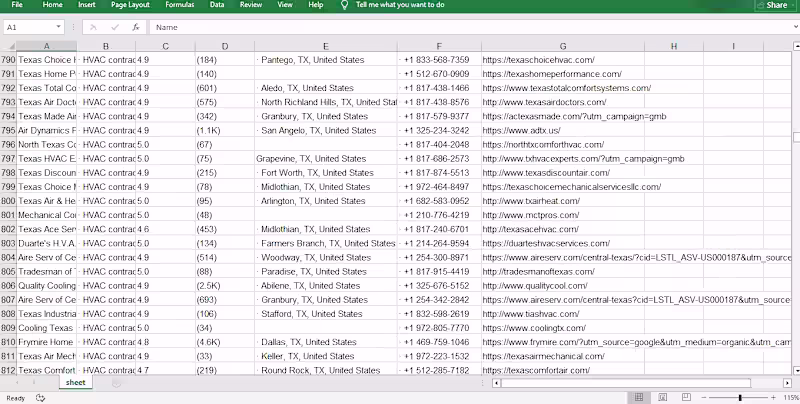800x404 pixels.
Task: Open the Review ribbon tab
Action: [251, 5]
